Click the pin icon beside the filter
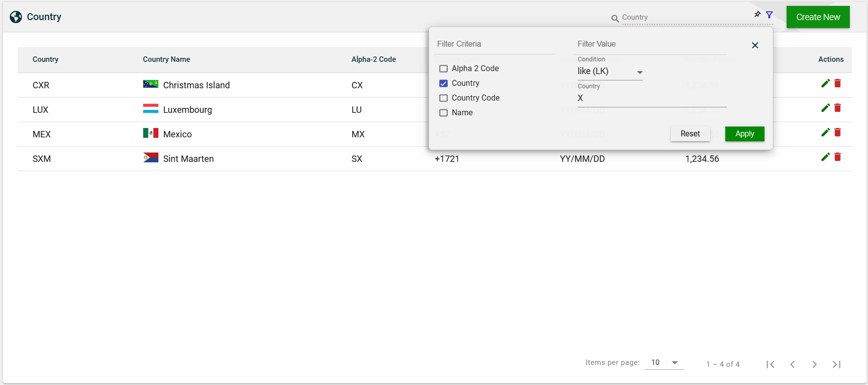 [x=757, y=14]
